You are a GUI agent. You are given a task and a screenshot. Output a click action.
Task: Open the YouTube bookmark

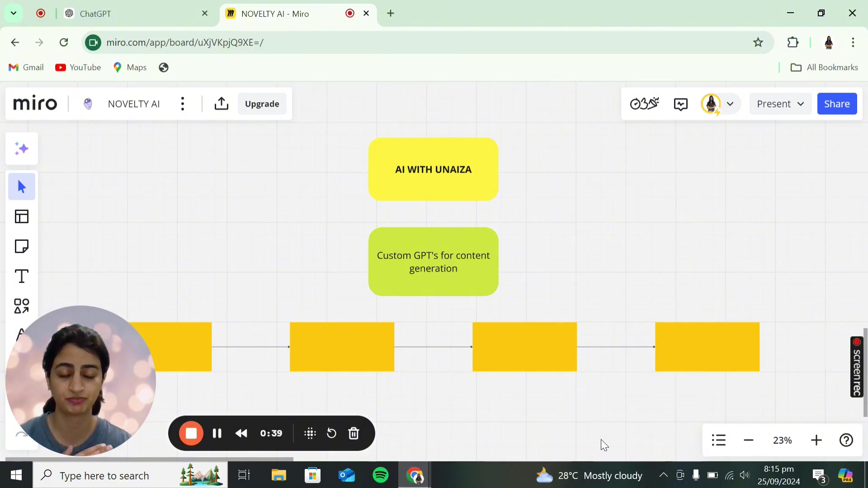coord(78,67)
